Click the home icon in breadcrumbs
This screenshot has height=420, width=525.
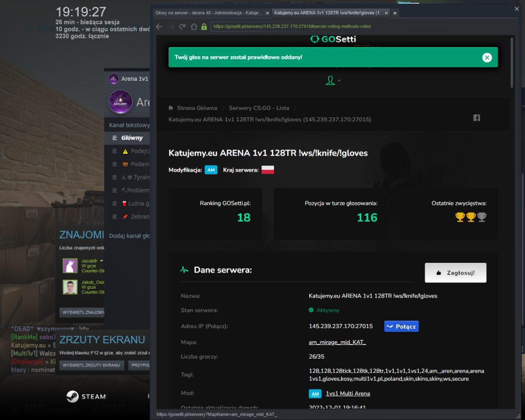pyautogui.click(x=171, y=108)
